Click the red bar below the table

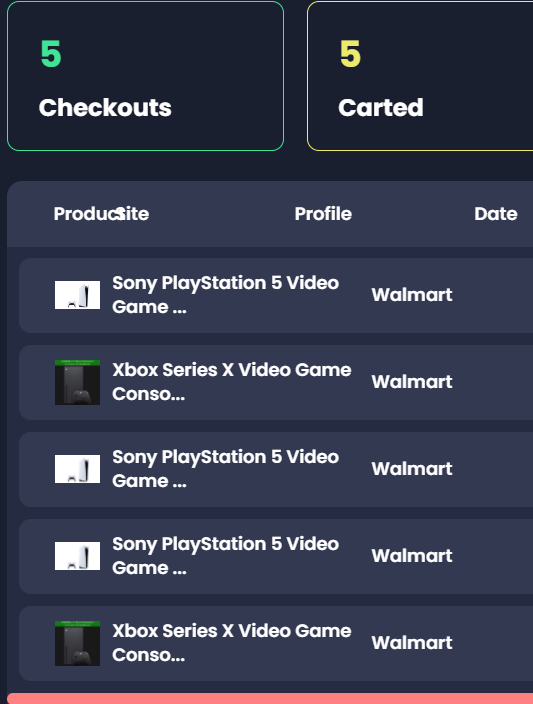(270, 699)
